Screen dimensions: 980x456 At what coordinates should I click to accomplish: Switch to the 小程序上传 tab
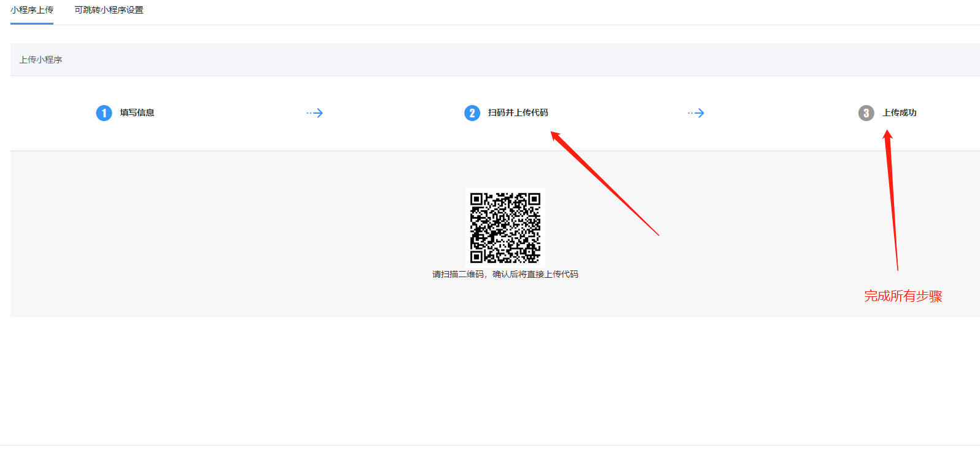[x=32, y=10]
